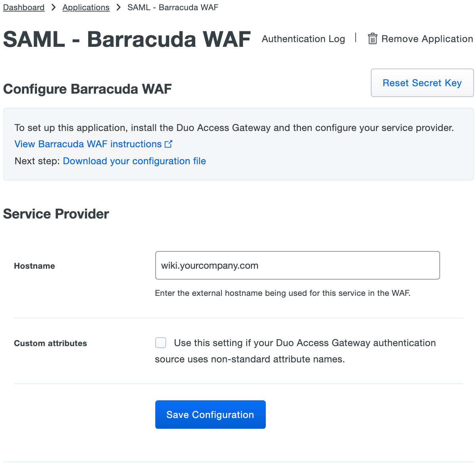Screen dimensions: 476x475
Task: Click inside the Hostname input field
Action: point(297,265)
